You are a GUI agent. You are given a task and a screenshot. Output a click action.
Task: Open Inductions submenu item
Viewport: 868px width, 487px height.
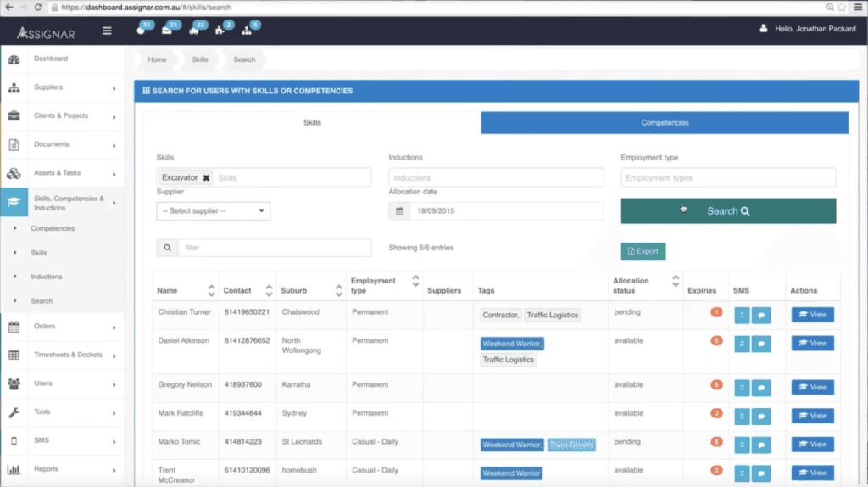pyautogui.click(x=47, y=277)
